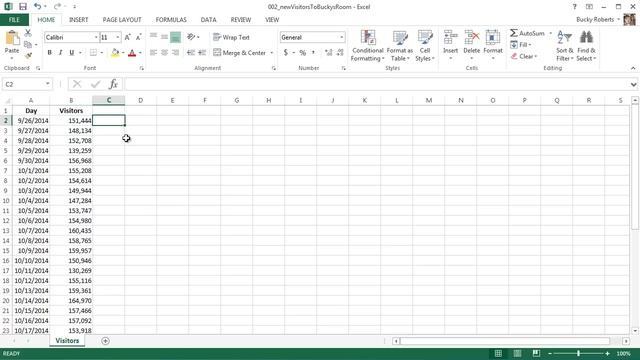
Task: Apply Percent Style format
Action: pos(302,53)
